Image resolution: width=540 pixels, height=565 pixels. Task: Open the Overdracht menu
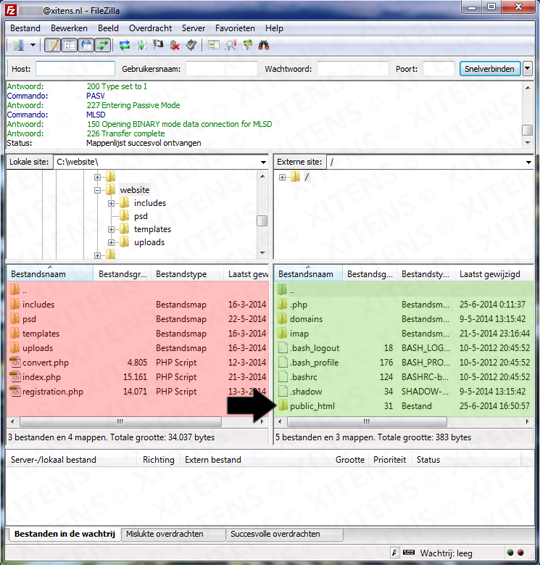click(x=150, y=28)
